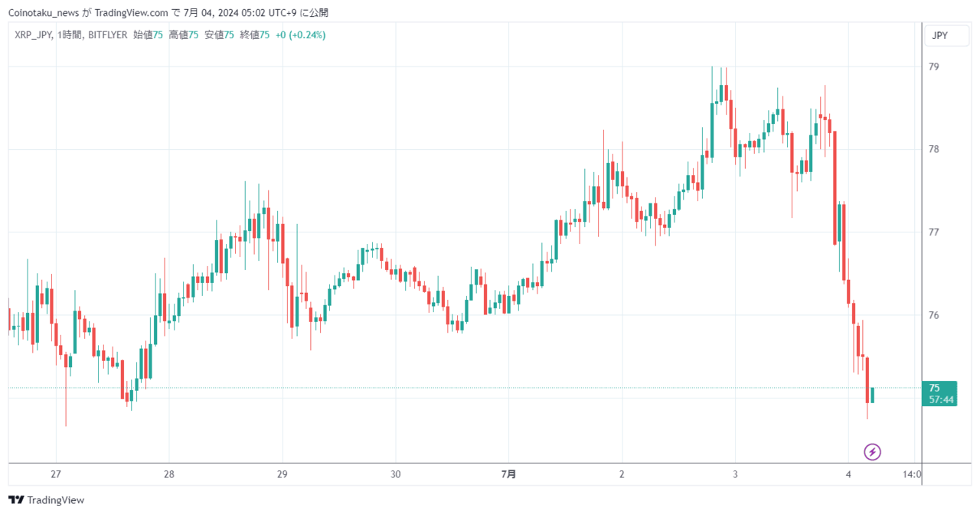Click the 4 date label on time axis
Viewport: 980px width, 514px height.
[848, 474]
